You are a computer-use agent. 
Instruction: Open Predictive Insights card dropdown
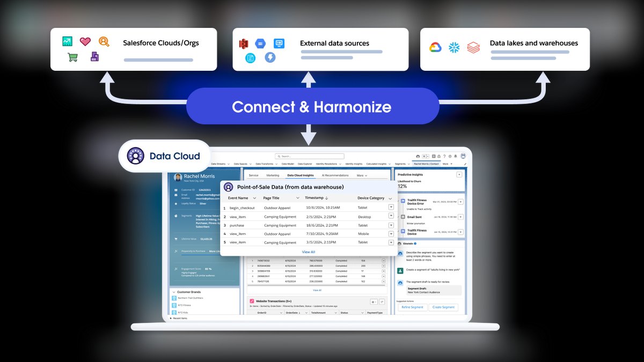tap(459, 174)
